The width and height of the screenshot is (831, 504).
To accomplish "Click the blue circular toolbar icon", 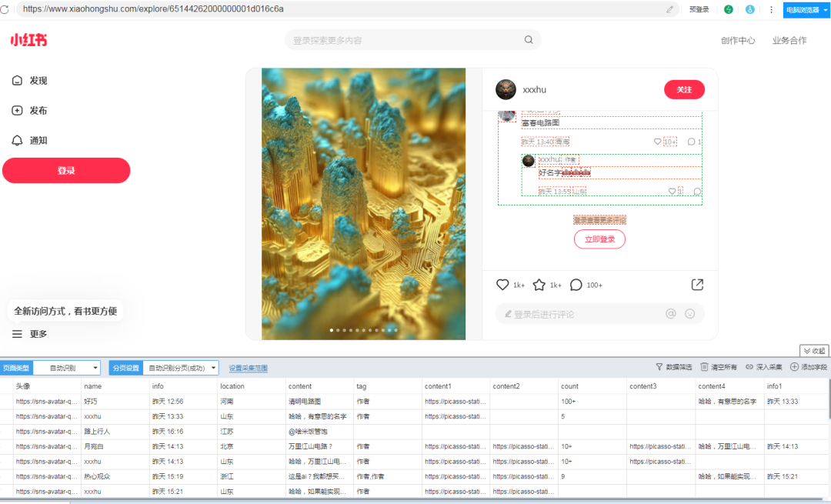I will [x=750, y=9].
